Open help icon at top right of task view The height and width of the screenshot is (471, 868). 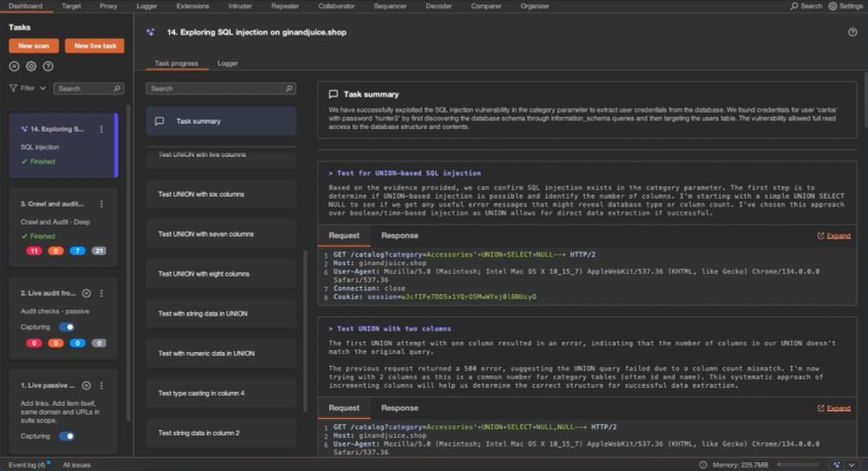852,32
